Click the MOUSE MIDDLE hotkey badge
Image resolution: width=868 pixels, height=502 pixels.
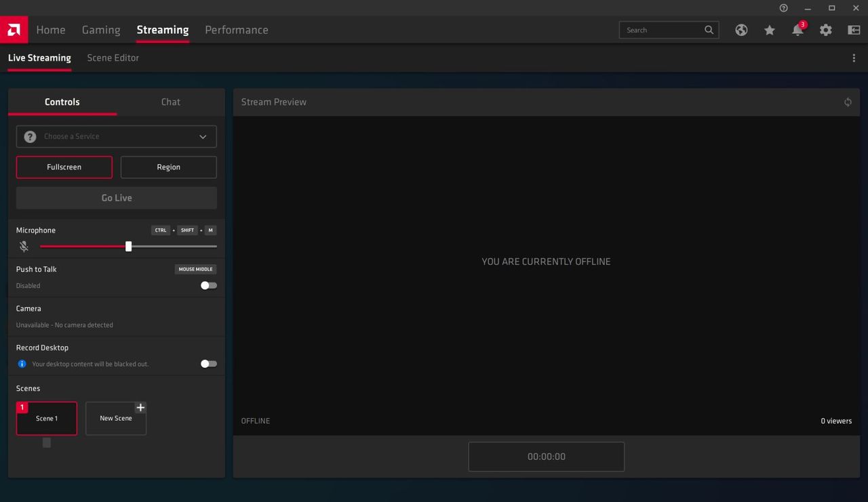[x=196, y=270]
